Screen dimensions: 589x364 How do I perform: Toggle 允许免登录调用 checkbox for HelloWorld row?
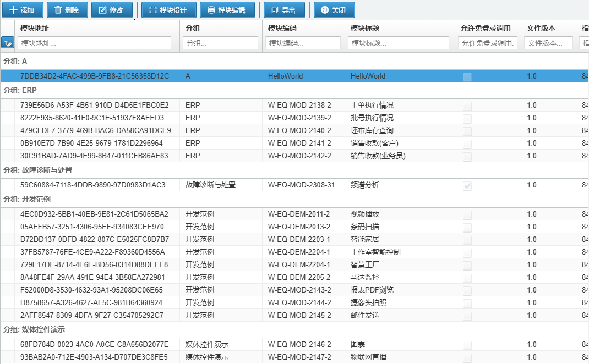[467, 76]
